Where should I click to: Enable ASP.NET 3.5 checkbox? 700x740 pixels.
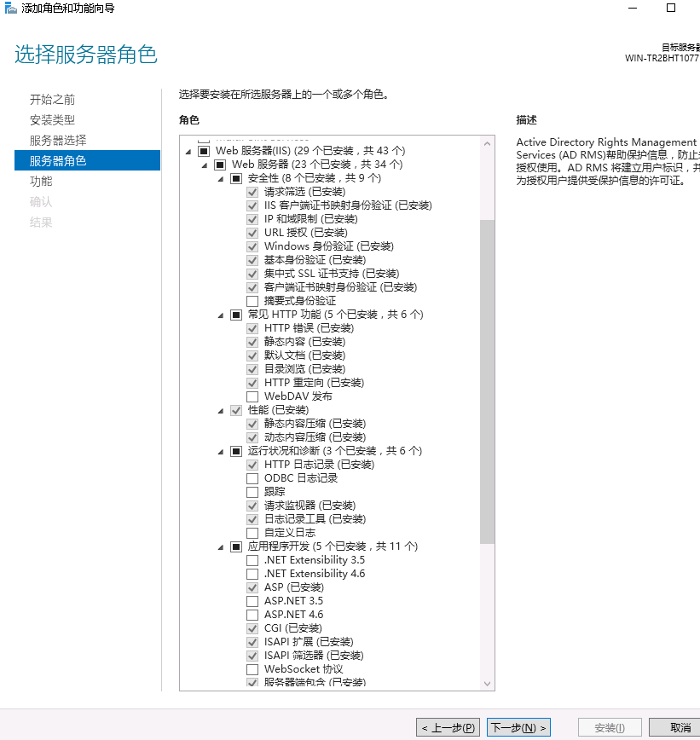[252, 601]
